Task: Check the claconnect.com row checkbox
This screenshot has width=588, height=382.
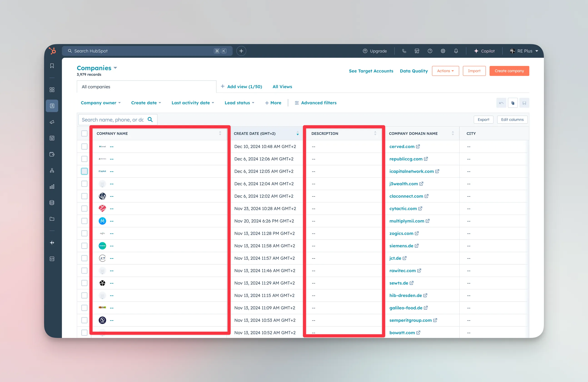Action: tap(84, 196)
